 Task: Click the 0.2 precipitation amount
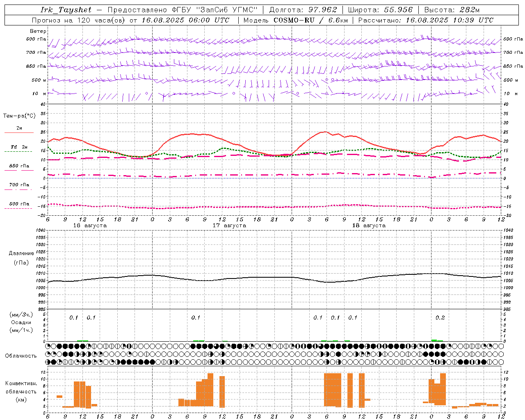(440, 317)
